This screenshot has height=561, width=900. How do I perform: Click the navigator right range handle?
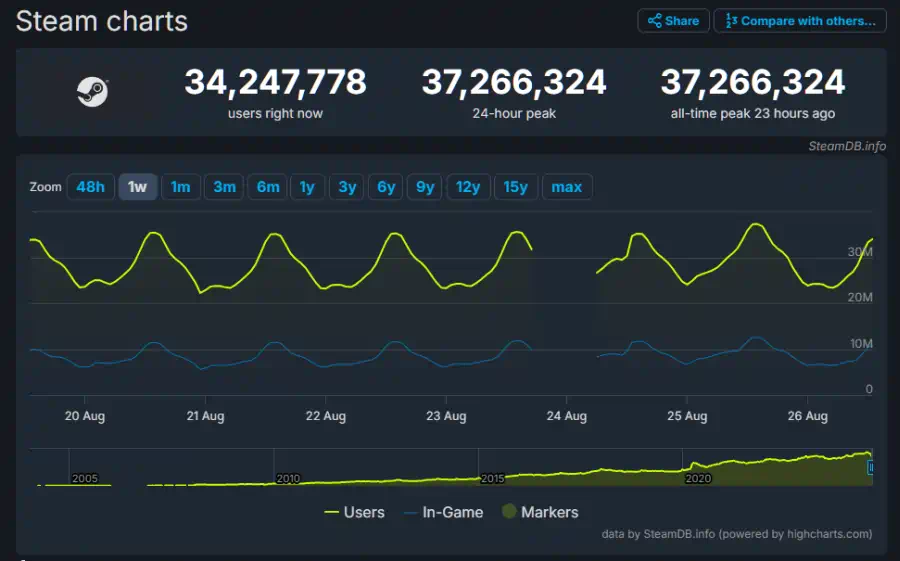tap(870, 467)
